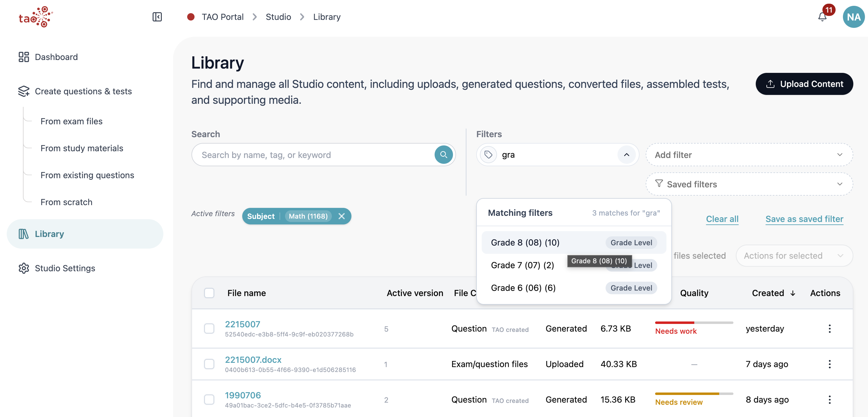Open From scratch in sidebar
The height and width of the screenshot is (417, 868).
click(x=66, y=202)
